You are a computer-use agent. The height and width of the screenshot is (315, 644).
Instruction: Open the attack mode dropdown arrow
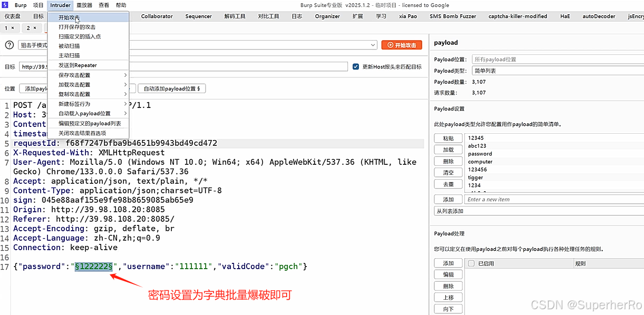tap(373, 45)
